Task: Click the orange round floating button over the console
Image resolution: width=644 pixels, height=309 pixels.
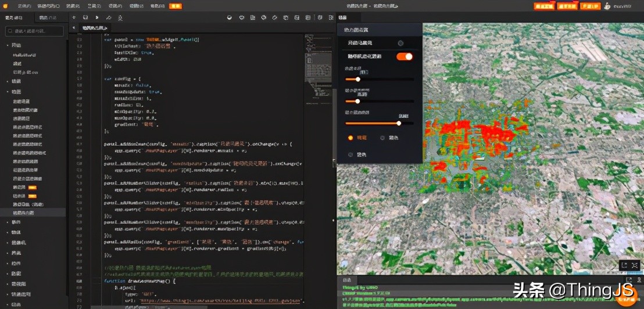Action: (626, 296)
